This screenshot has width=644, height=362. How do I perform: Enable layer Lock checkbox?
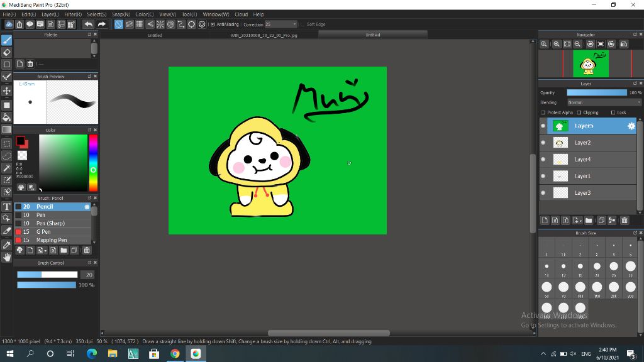[x=613, y=112]
